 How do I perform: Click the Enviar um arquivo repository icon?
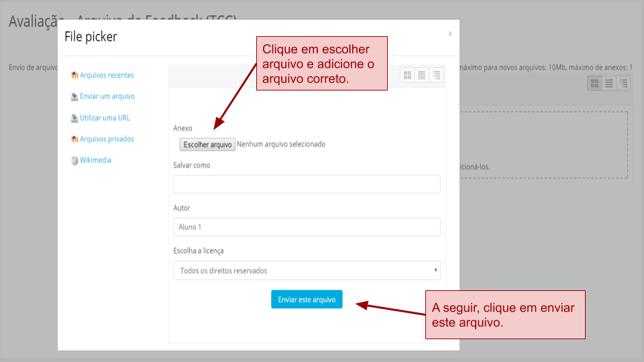[74, 97]
